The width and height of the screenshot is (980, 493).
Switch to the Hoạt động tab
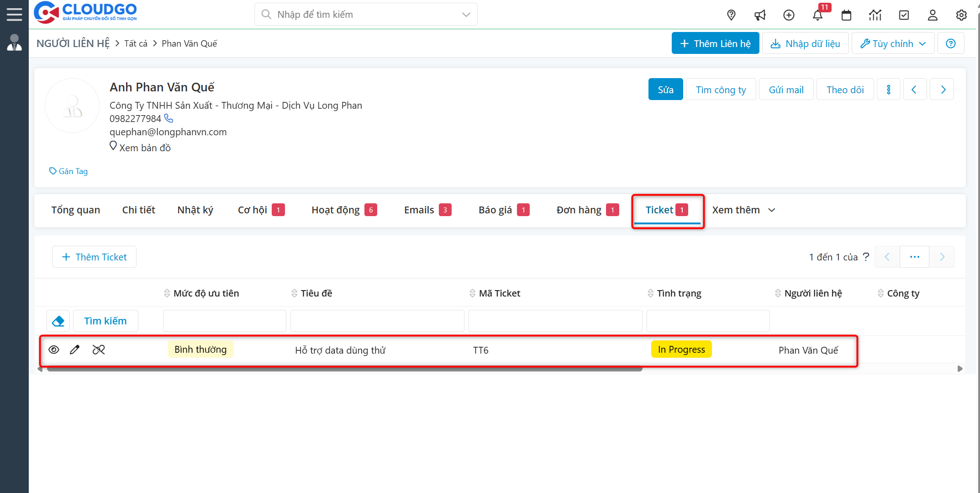pyautogui.click(x=336, y=210)
